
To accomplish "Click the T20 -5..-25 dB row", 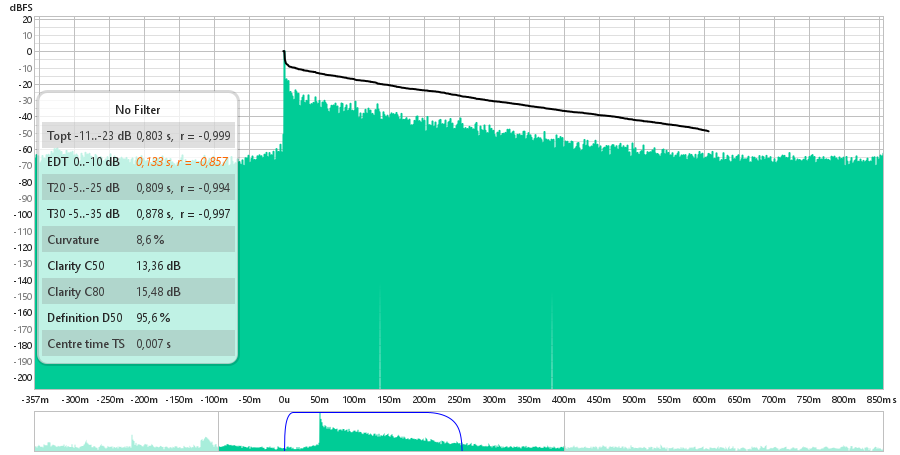I will pyautogui.click(x=137, y=187).
